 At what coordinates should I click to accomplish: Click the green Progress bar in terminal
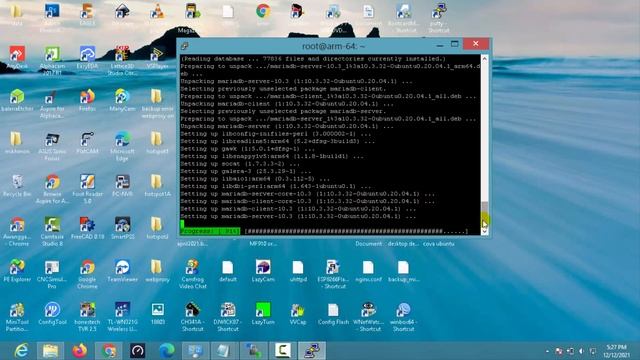[210, 231]
